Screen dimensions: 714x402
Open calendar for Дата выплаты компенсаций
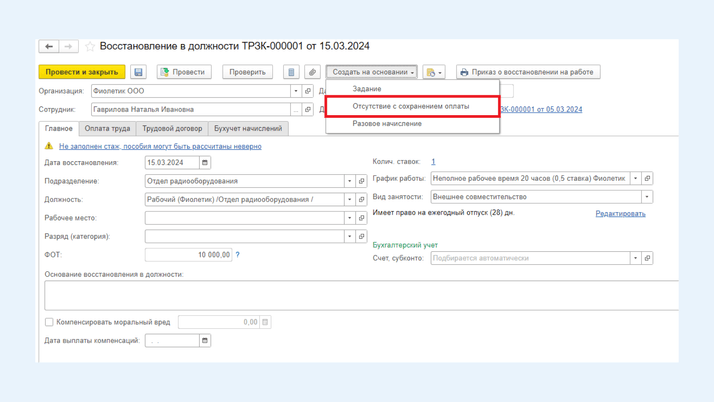point(205,341)
